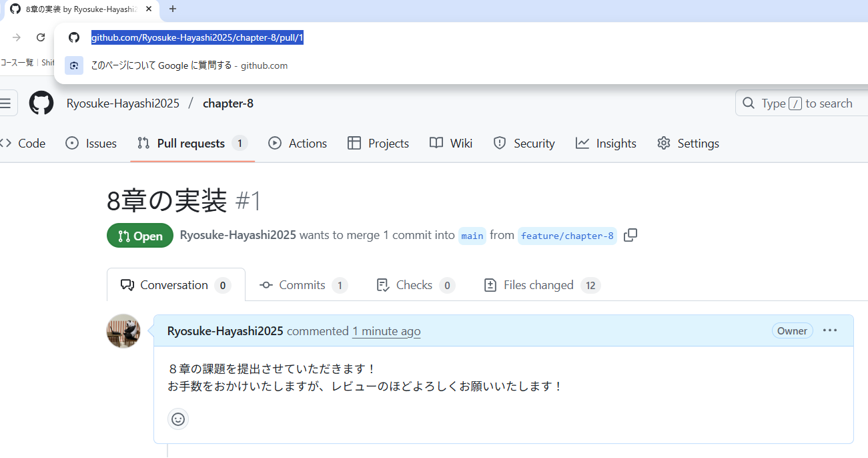The image size is (868, 458).
Task: Select the Conversation tab
Action: (173, 284)
